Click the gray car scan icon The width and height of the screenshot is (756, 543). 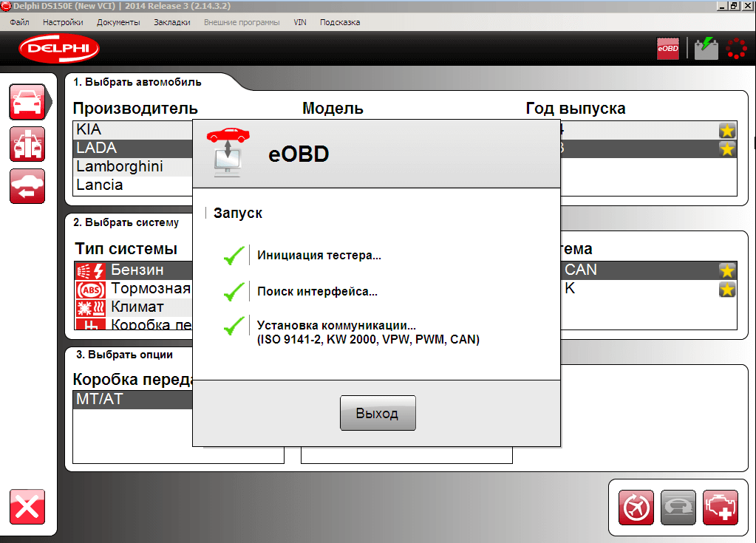pyautogui.click(x=678, y=508)
